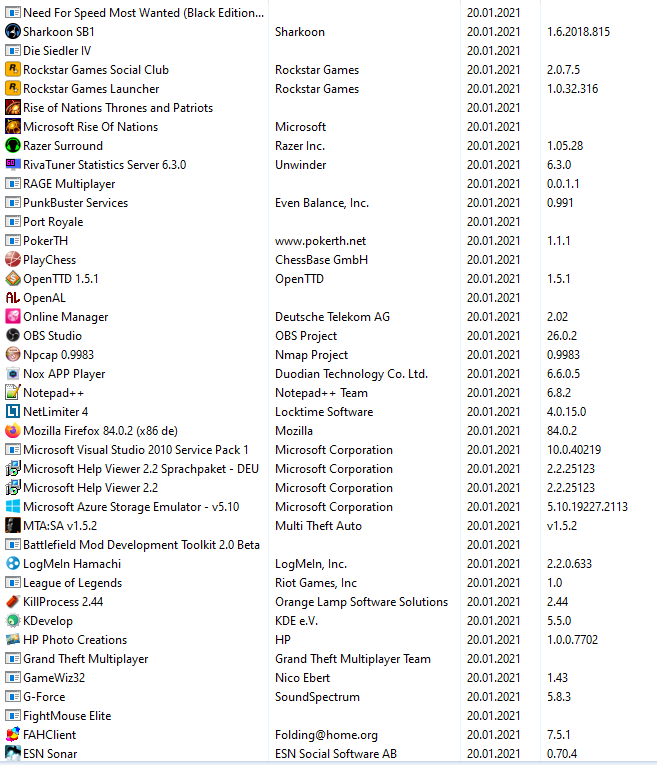Click publisher SoundSpectrum
This screenshot has height=765, width=657.
click(318, 697)
